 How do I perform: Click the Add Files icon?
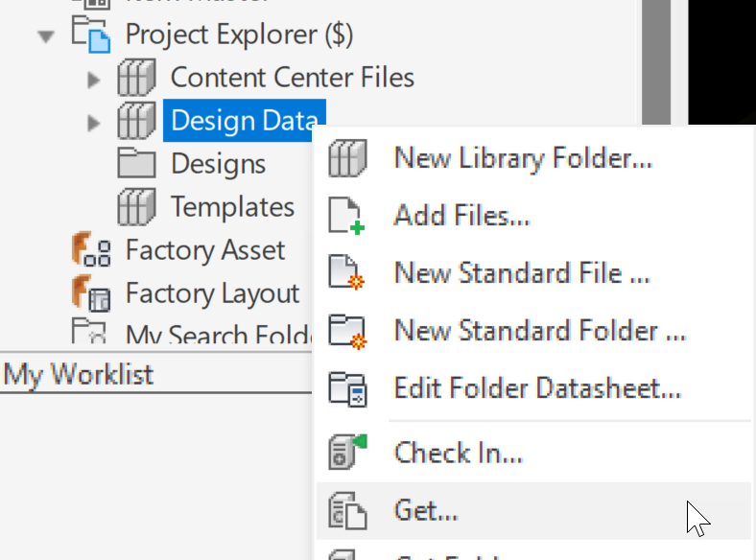pos(347,216)
